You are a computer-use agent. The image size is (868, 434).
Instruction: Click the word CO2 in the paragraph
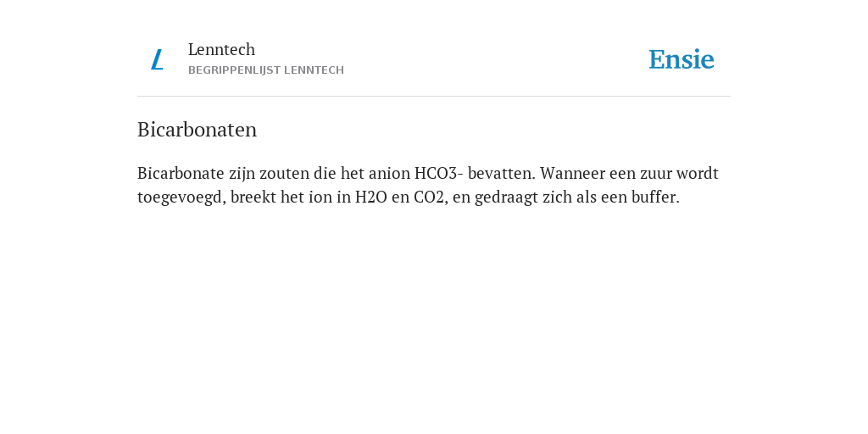[429, 197]
